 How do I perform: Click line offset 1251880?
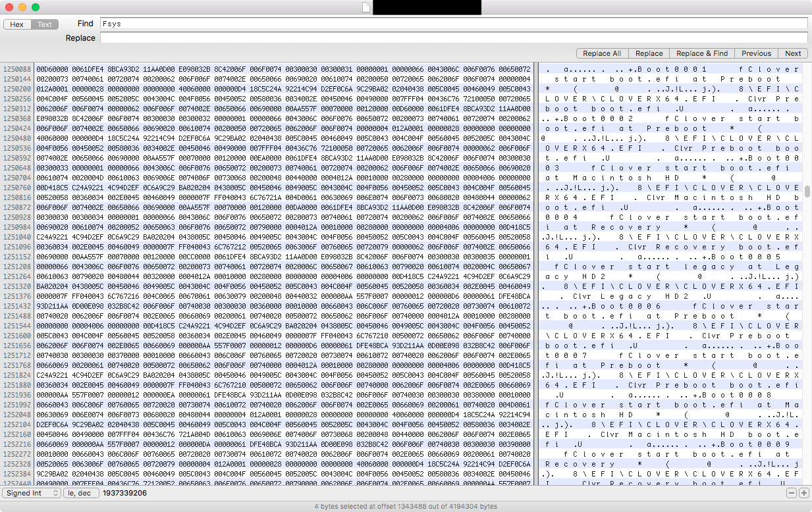(x=16, y=385)
